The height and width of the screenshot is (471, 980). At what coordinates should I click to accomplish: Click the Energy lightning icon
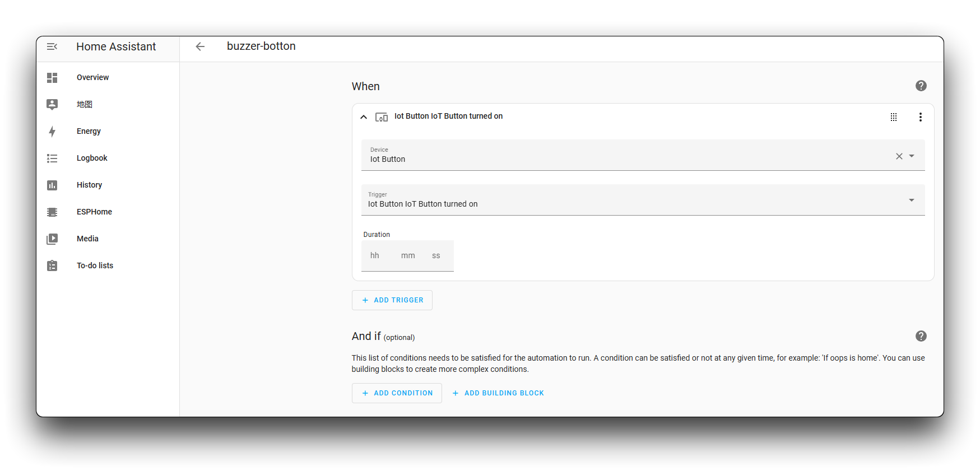click(x=52, y=132)
